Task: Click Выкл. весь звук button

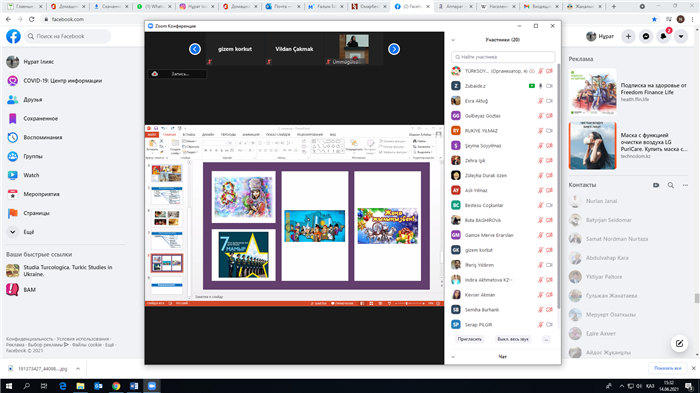Action: [x=513, y=339]
